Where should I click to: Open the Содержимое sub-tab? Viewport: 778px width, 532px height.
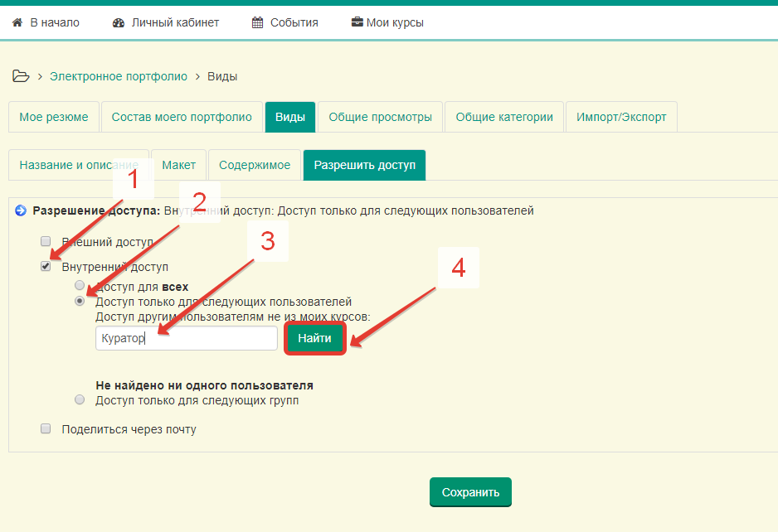[x=255, y=165]
